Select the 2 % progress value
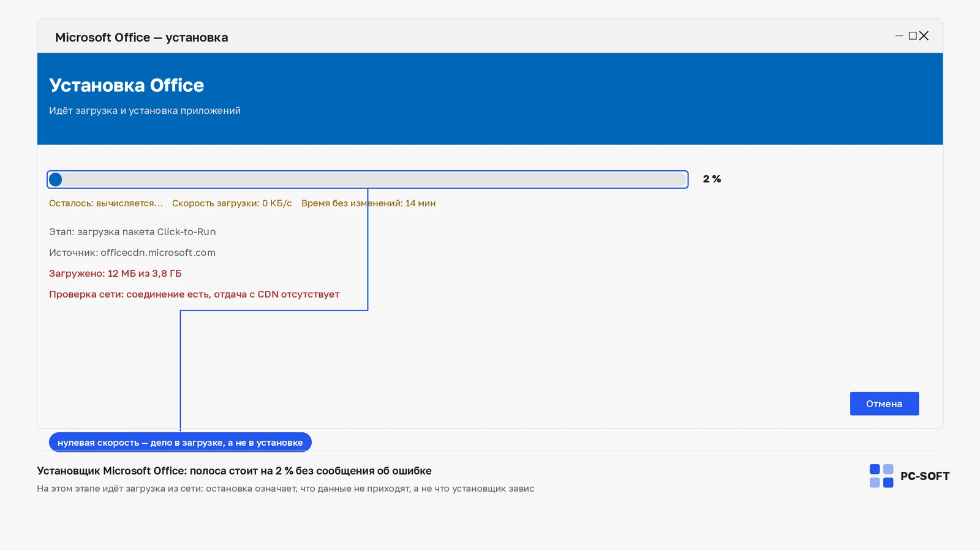Screen dimensions: 980x551 tap(712, 179)
